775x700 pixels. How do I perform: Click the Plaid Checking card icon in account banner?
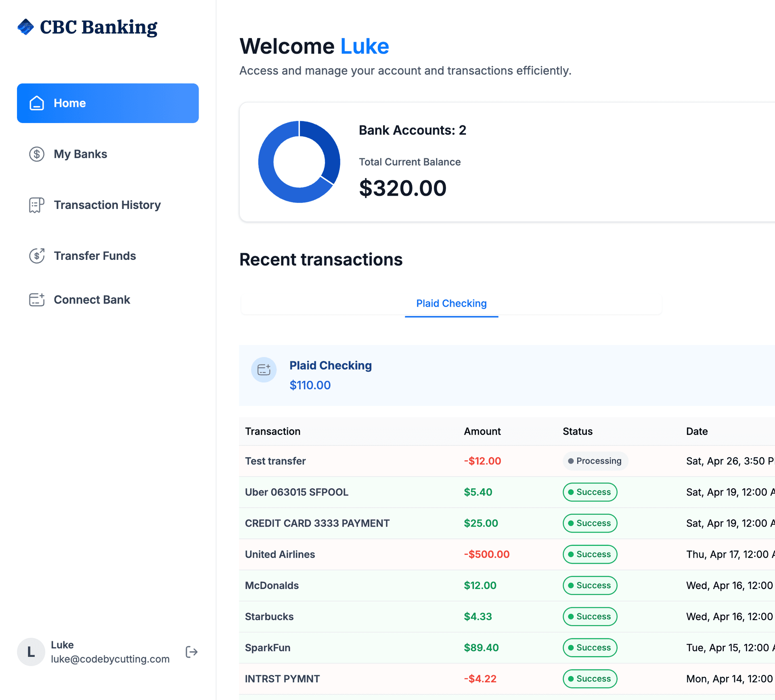tap(264, 370)
